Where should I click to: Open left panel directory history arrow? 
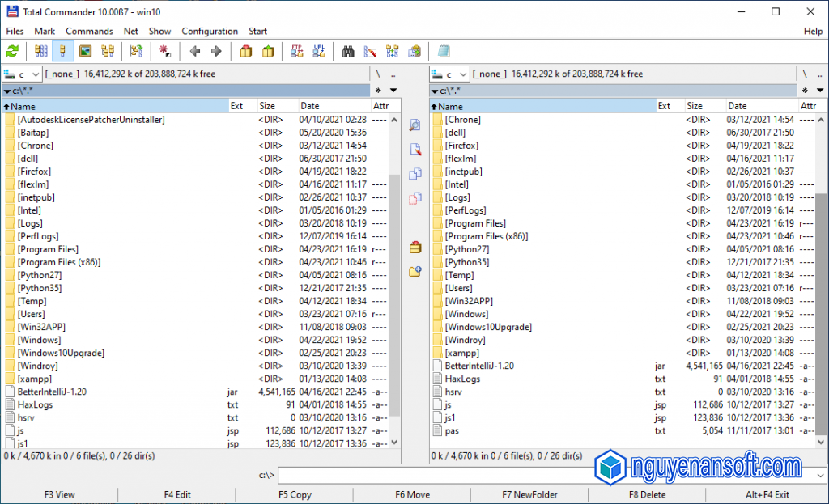tap(393, 91)
